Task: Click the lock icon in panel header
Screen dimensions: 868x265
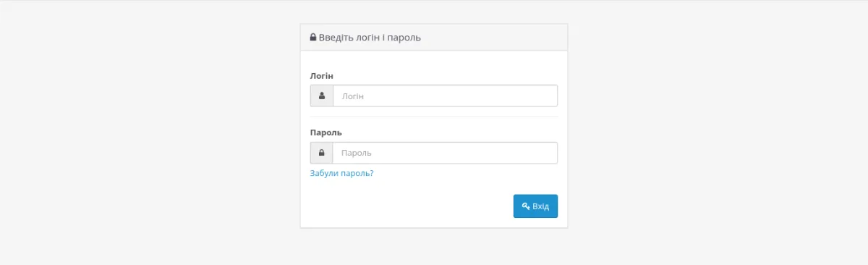Action: [x=313, y=37]
